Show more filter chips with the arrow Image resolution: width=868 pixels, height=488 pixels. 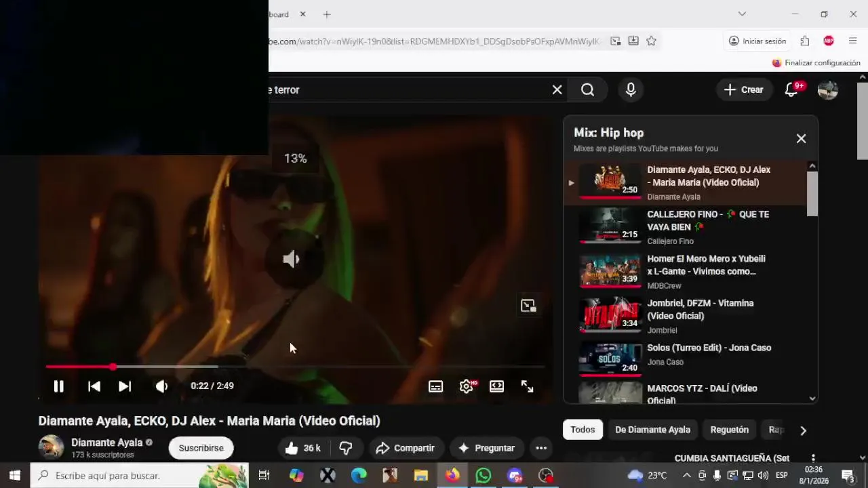803,430
